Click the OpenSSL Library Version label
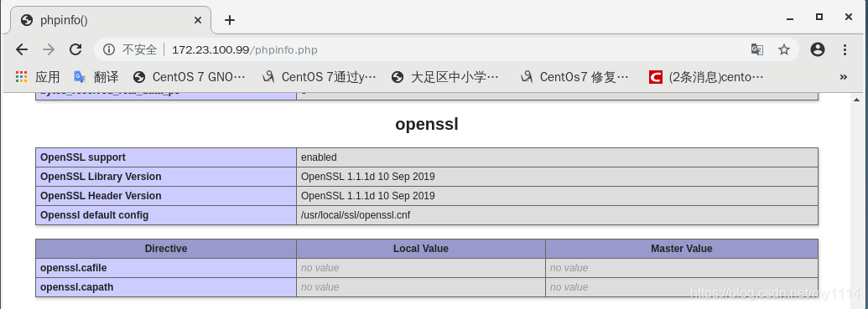 coord(101,177)
